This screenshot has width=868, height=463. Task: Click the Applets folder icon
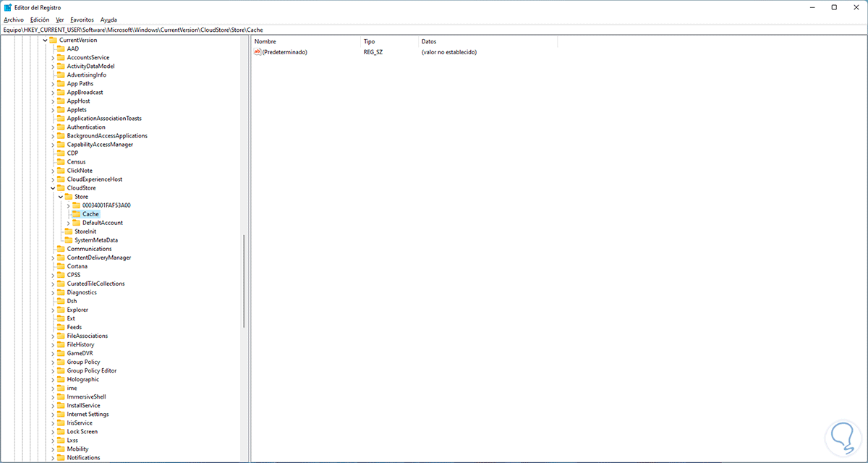coord(61,110)
